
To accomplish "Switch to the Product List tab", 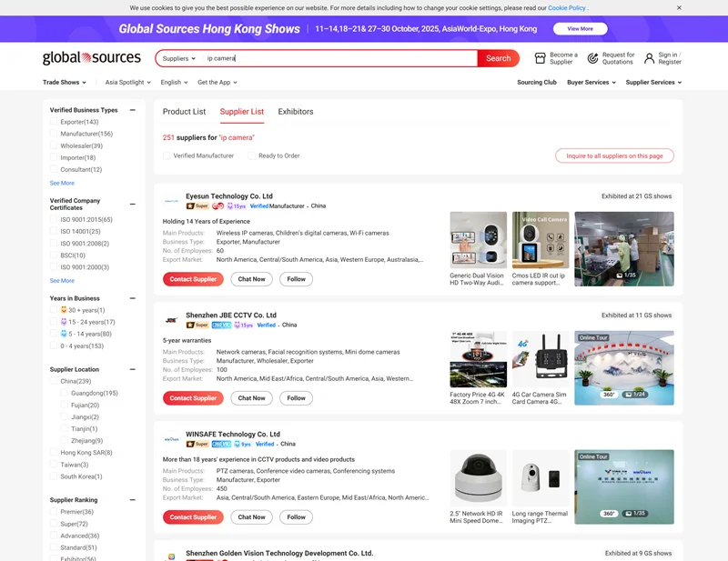I will pos(184,112).
